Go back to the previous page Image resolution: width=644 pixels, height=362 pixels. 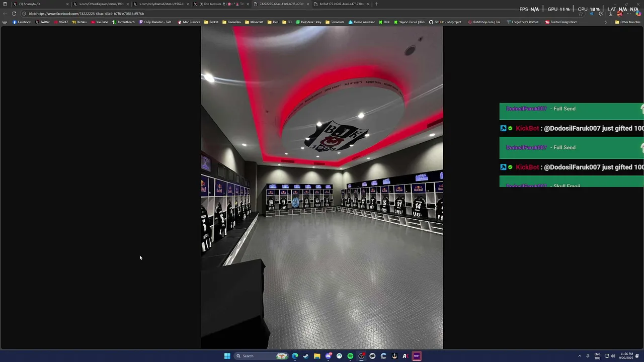5,14
